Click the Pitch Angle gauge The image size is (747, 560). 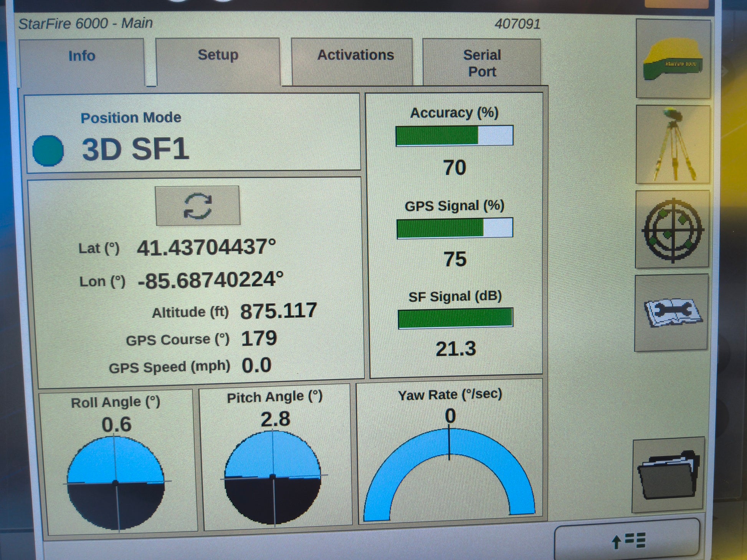273,477
